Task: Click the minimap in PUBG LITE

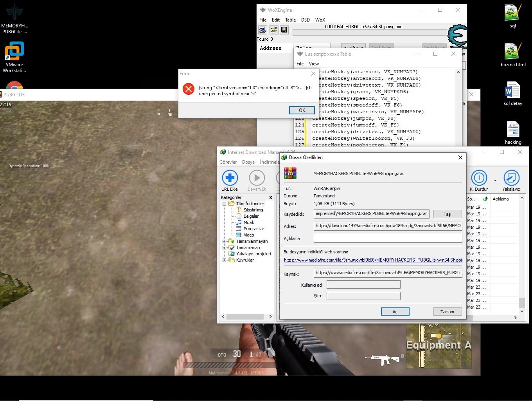Action: click(x=439, y=346)
